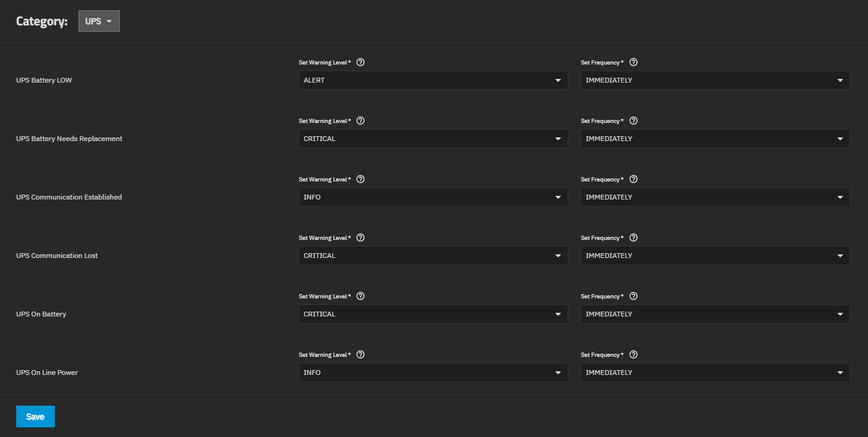This screenshot has height=437, width=868.
Task: Expand frequency dropdown for UPS On Line Power
Action: click(x=715, y=373)
